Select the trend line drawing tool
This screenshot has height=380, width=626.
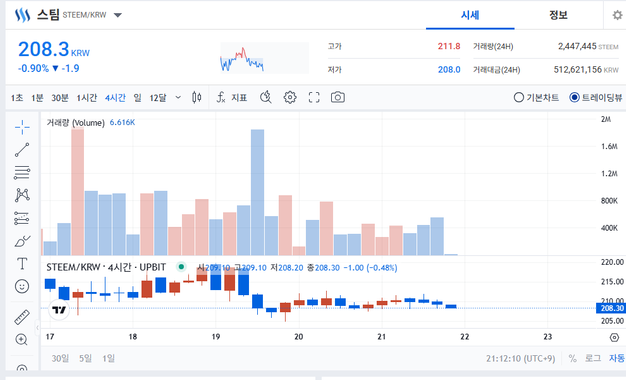[x=22, y=150]
